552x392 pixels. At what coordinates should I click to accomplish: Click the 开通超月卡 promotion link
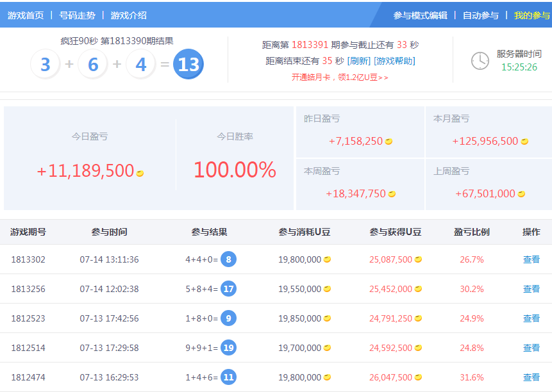(x=340, y=77)
